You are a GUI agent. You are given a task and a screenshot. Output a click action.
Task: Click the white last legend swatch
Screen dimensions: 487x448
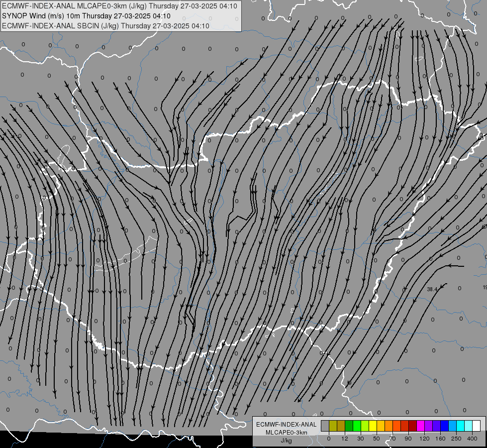click(x=476, y=426)
